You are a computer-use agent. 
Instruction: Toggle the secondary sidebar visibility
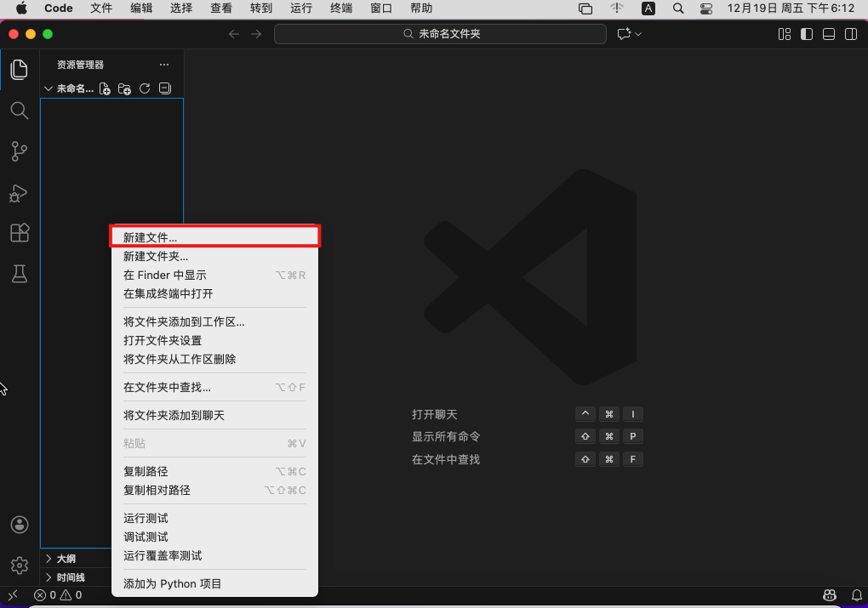pyautogui.click(x=850, y=34)
